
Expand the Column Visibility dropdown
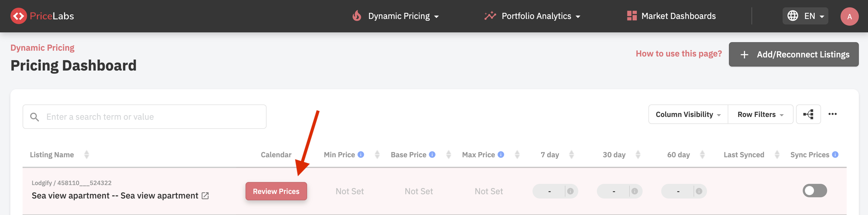tap(688, 115)
